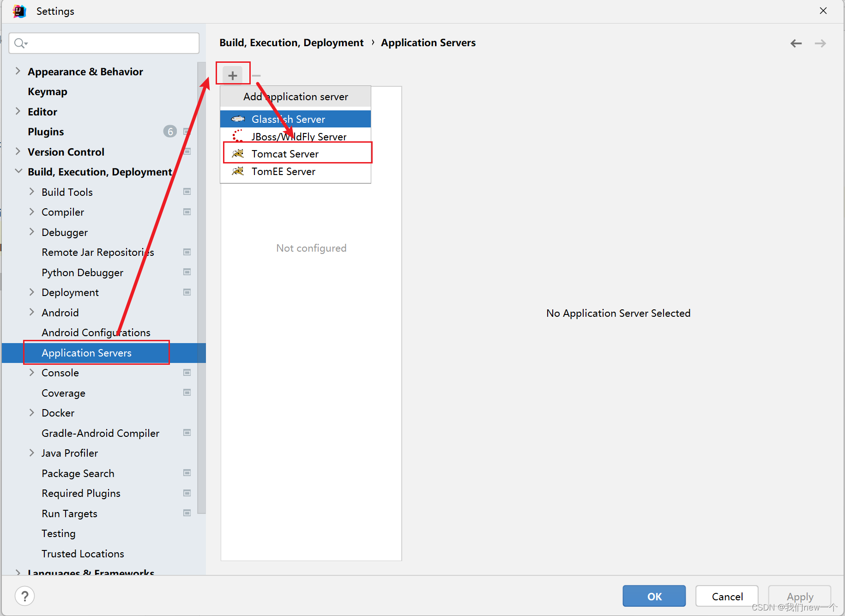Screen dimensions: 845x616
Task: Click the OK button
Action: 654,596
